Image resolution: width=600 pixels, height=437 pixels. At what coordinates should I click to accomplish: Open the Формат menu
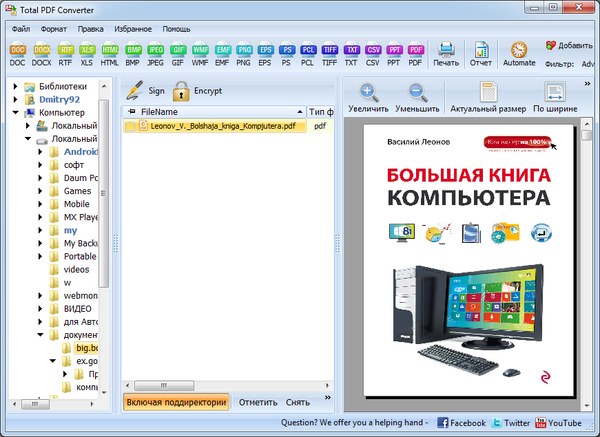point(53,29)
